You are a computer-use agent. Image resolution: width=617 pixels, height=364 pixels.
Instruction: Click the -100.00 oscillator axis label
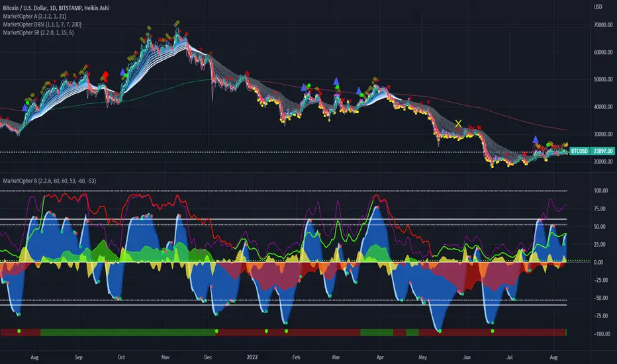pyautogui.click(x=602, y=334)
